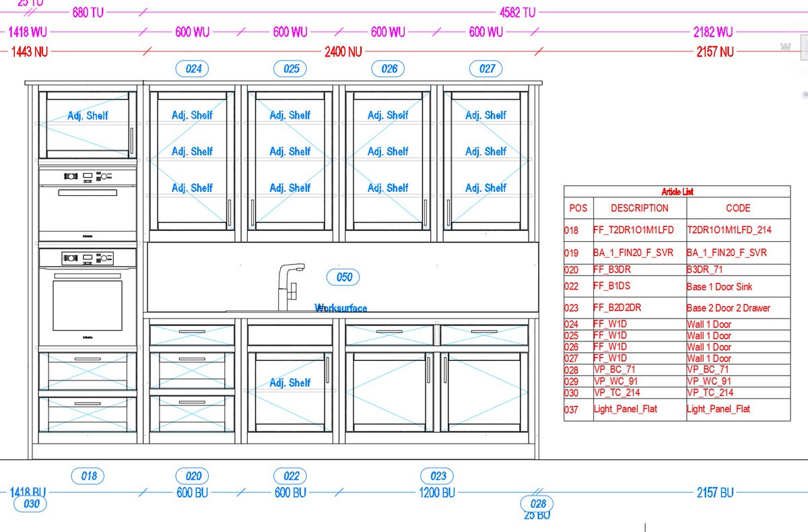The height and width of the screenshot is (532, 808).
Task: Select balloon callout 024 above the wall cabinet
Action: [x=192, y=68]
